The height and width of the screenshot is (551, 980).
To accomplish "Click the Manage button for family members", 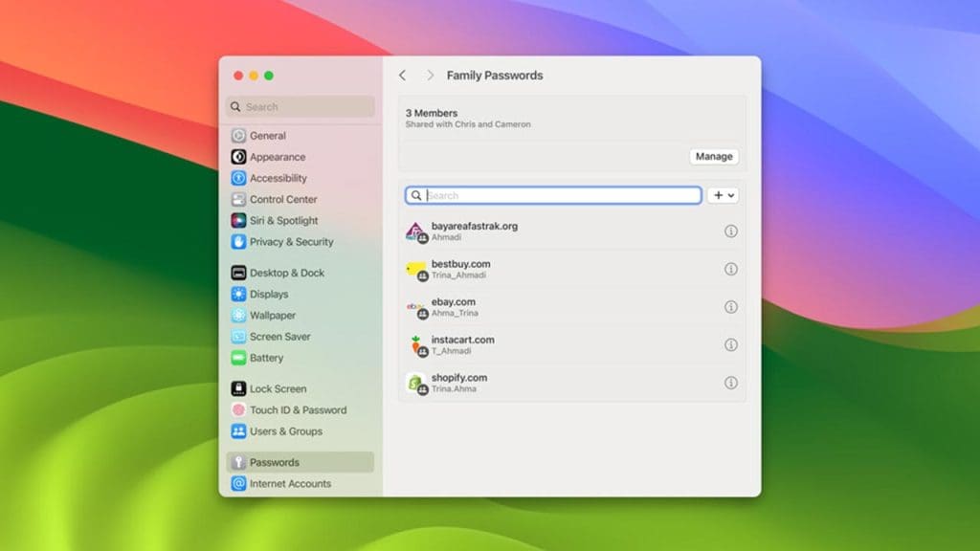I will click(x=714, y=156).
